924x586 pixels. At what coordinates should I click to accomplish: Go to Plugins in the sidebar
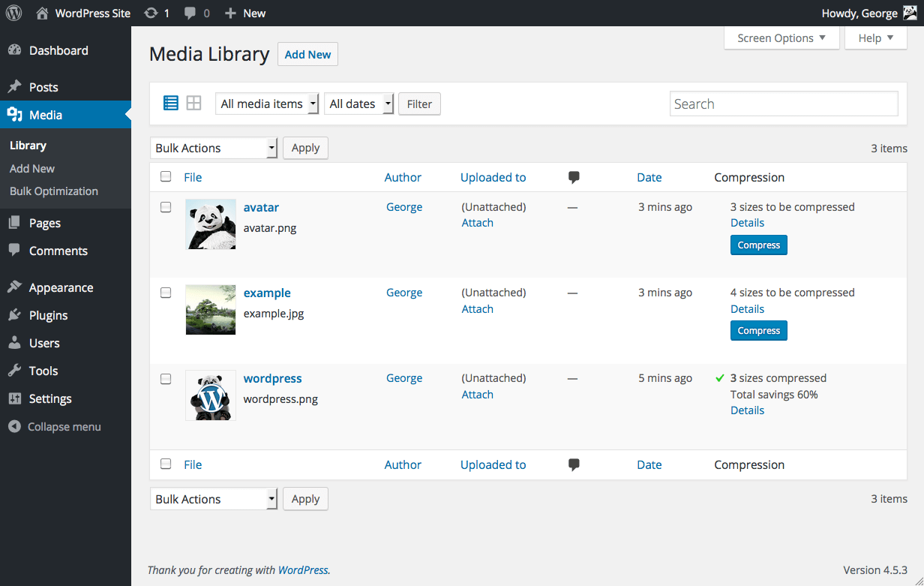point(48,315)
